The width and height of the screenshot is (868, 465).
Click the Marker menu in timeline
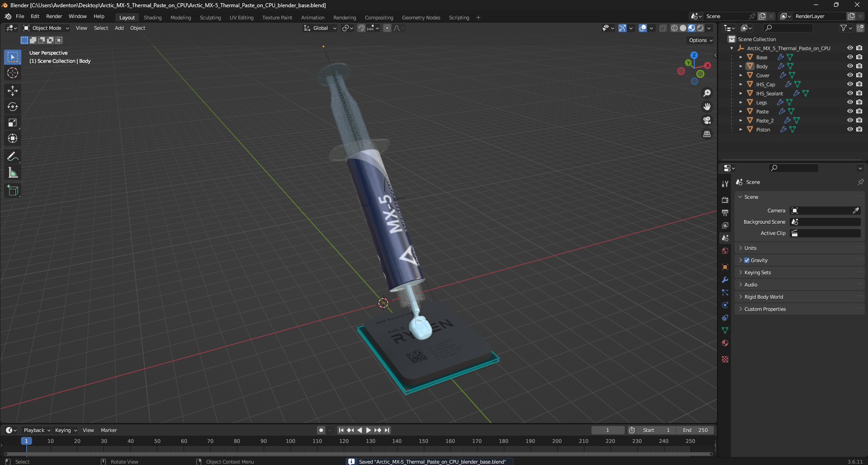pyautogui.click(x=109, y=430)
